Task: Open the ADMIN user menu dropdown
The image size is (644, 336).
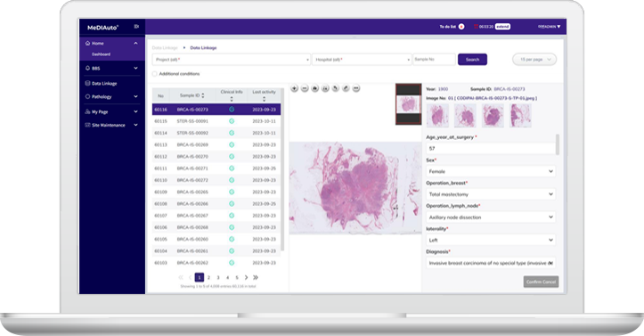Action: click(549, 27)
